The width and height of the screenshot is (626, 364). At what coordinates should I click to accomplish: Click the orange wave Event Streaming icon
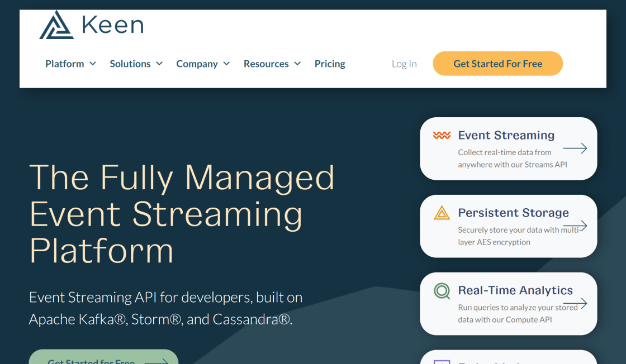pyautogui.click(x=442, y=136)
